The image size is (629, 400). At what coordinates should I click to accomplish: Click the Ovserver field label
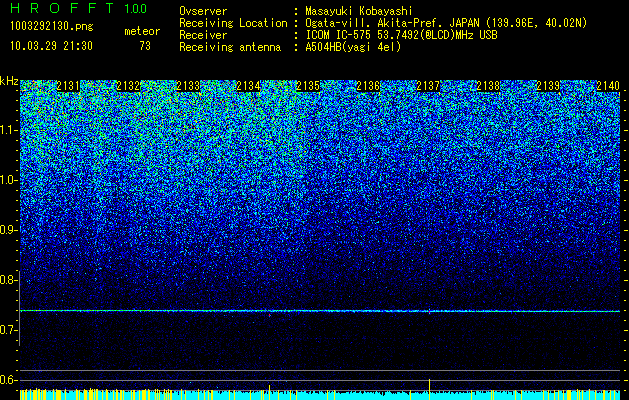tap(203, 12)
